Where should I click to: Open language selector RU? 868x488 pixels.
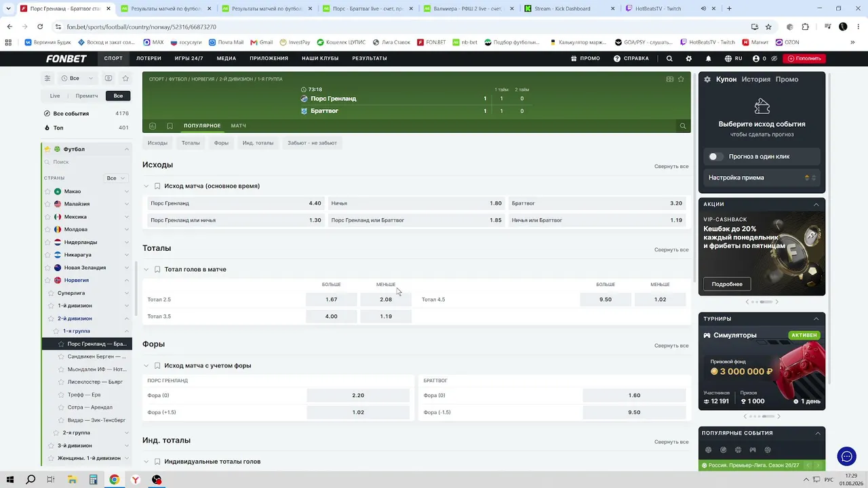click(x=734, y=58)
